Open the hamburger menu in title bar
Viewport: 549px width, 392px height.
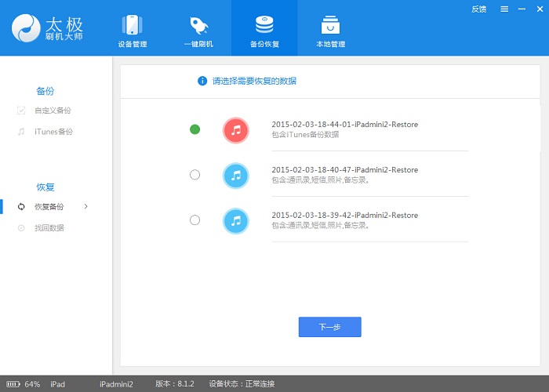click(503, 9)
